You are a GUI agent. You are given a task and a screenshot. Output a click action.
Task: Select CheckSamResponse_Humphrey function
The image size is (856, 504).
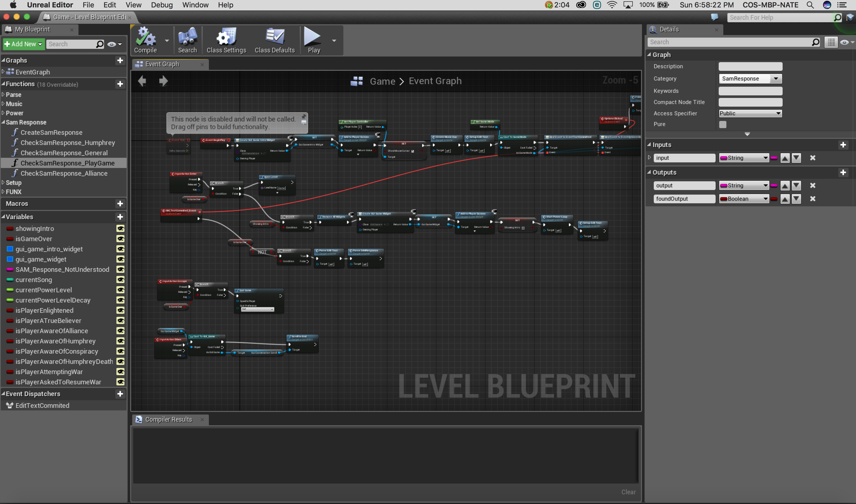(67, 143)
